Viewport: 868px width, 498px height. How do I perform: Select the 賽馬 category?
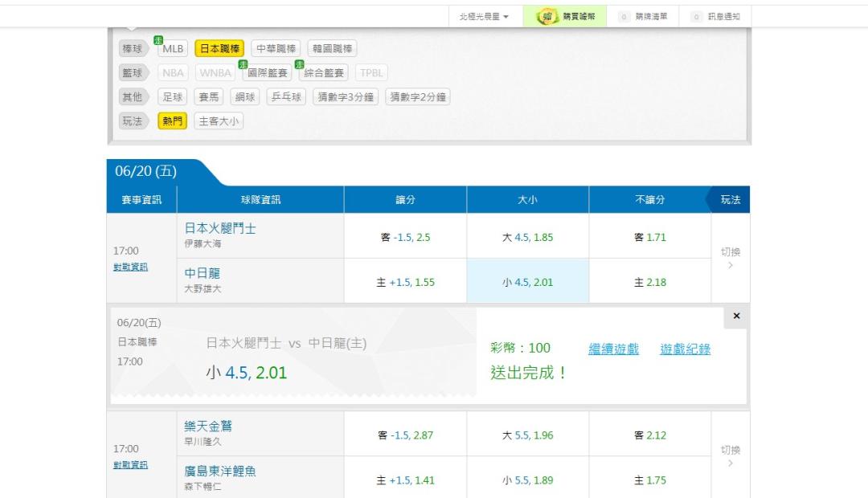pos(209,97)
